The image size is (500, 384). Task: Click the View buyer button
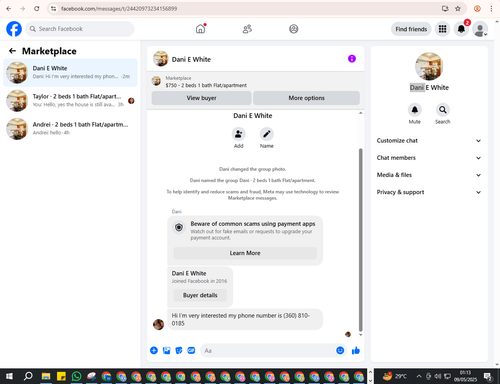point(201,98)
